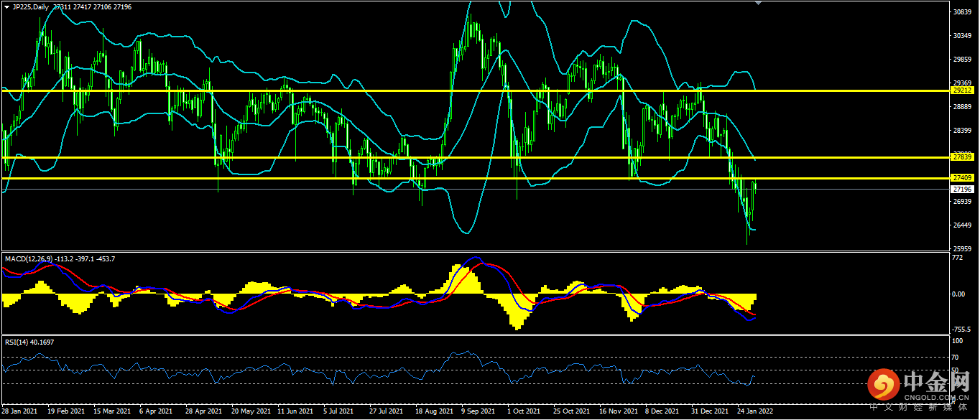Click the 772 MACD scale value
Image resolution: width=980 pixels, height=420 pixels.
coord(956,258)
